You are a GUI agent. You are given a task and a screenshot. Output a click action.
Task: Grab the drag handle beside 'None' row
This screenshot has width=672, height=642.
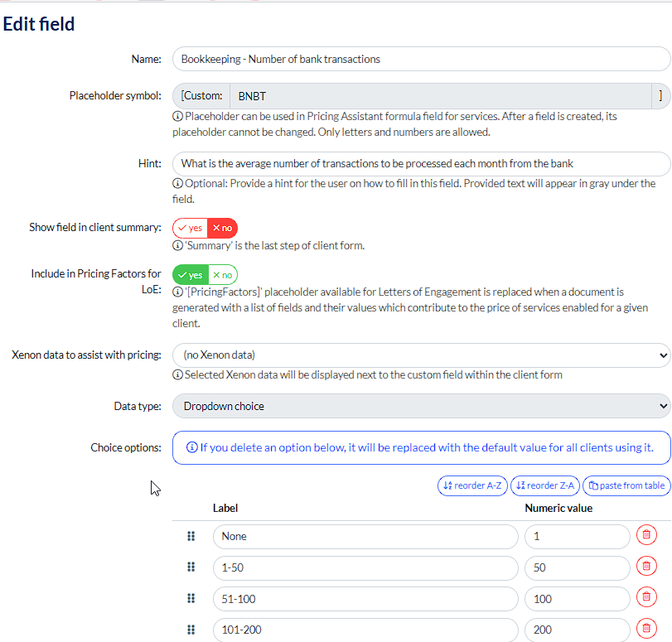coord(191,536)
